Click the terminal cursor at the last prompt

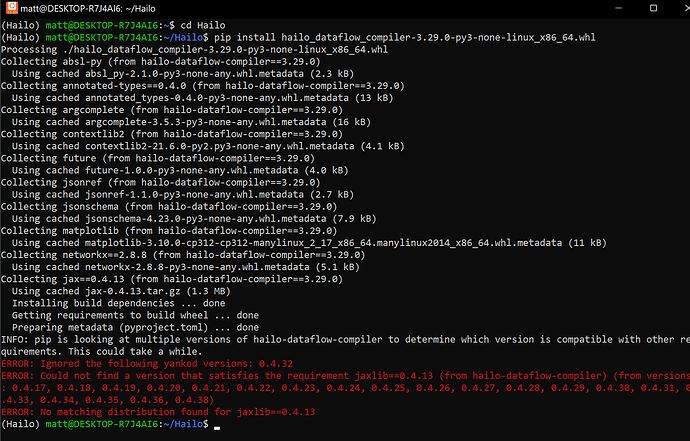click(214, 425)
